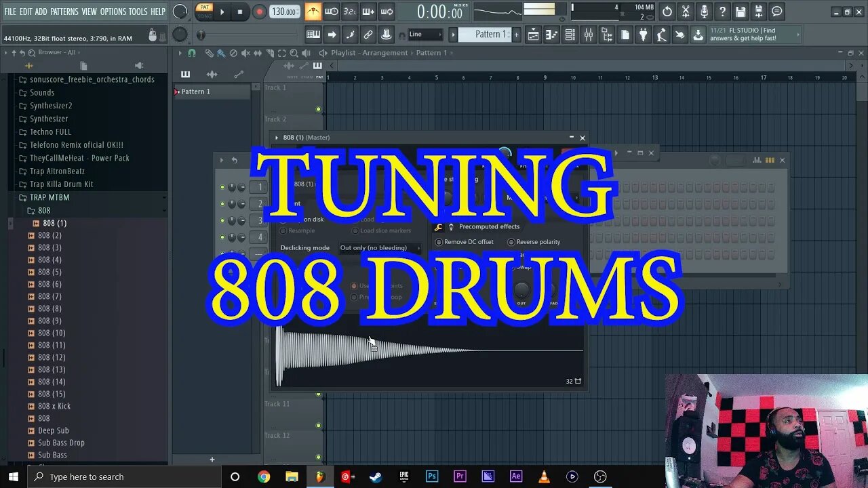Enable typing keyboard to piano icon

[x=313, y=35]
